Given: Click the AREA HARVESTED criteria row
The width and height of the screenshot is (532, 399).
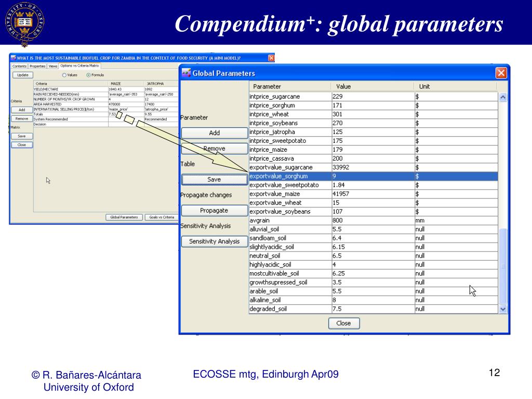Looking at the screenshot, I should pos(106,104).
